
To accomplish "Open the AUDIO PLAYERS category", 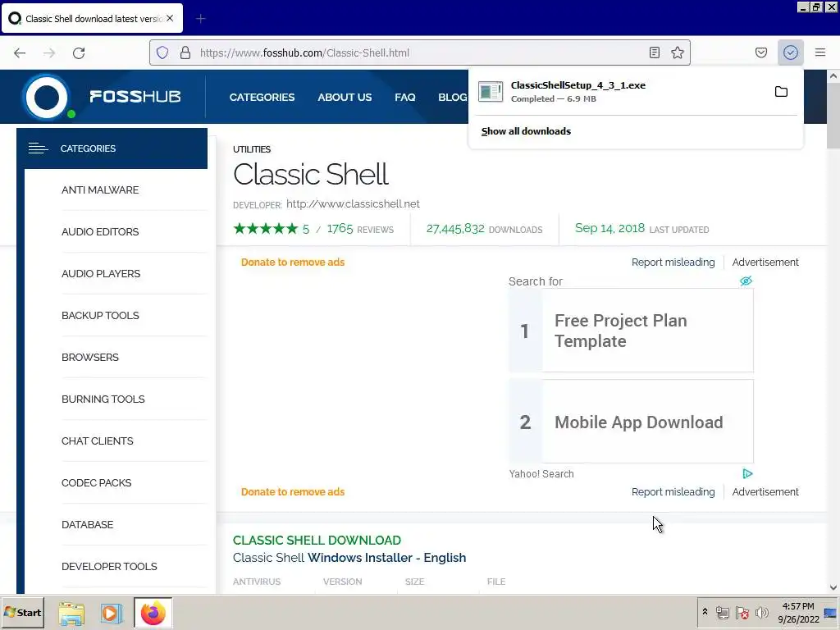I will click(101, 273).
